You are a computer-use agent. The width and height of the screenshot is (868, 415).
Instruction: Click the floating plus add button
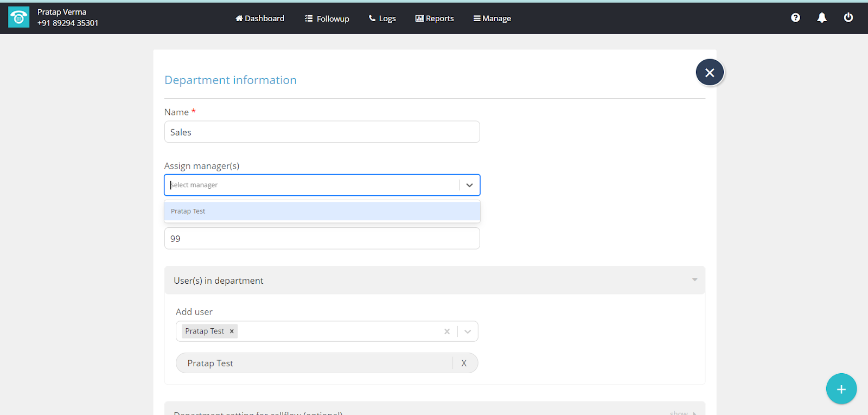(841, 389)
